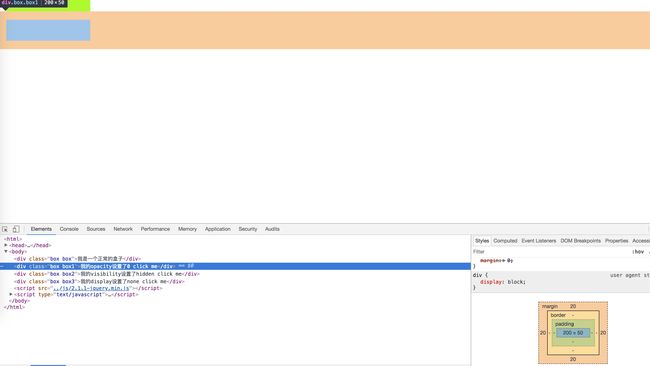The width and height of the screenshot is (650, 366).
Task: Activate the inspect element picker icon
Action: pyautogui.click(x=5, y=229)
